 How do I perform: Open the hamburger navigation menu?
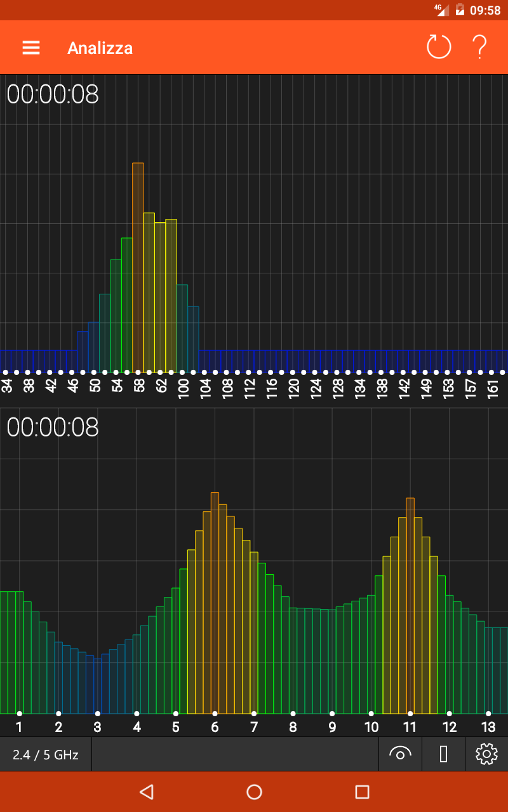point(31,48)
